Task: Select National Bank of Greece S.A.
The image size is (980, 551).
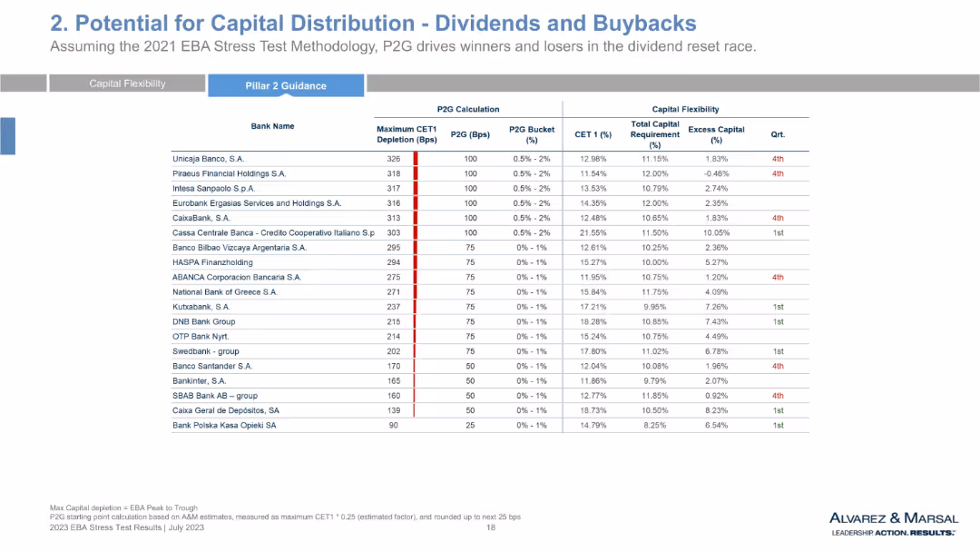Action: (224, 292)
